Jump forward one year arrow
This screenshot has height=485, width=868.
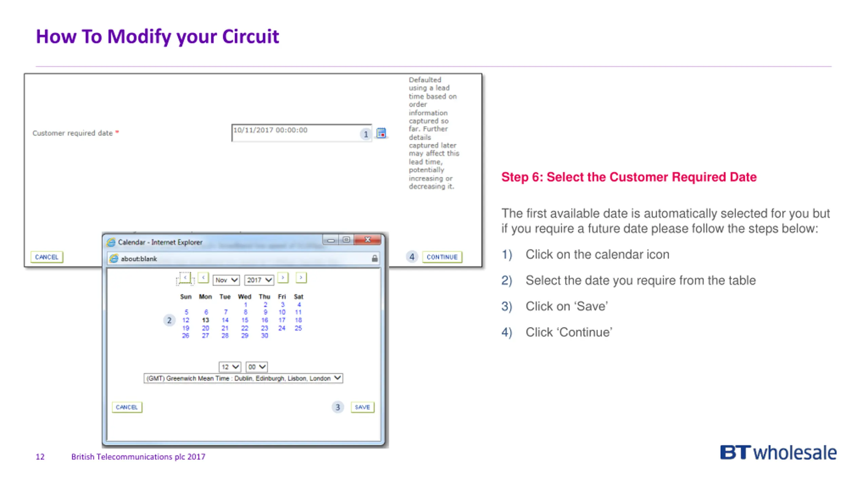point(301,277)
